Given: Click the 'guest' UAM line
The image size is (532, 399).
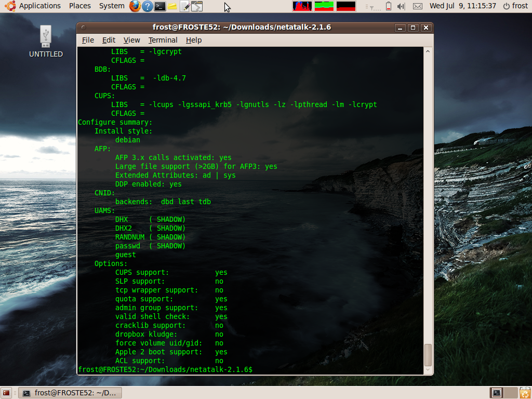Looking at the screenshot, I should (126, 255).
